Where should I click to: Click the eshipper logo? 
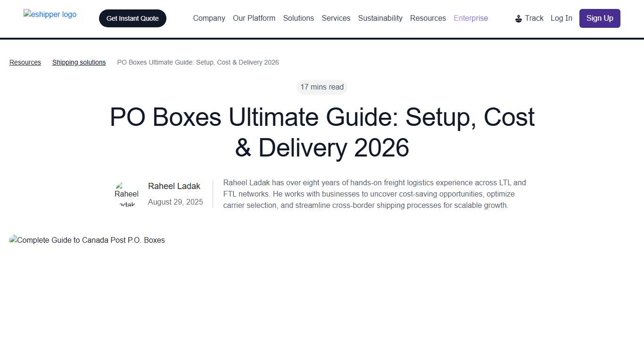pos(50,14)
